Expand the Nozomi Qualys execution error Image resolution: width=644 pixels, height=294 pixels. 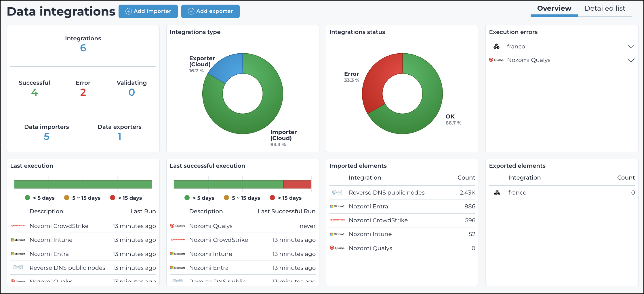point(631,60)
